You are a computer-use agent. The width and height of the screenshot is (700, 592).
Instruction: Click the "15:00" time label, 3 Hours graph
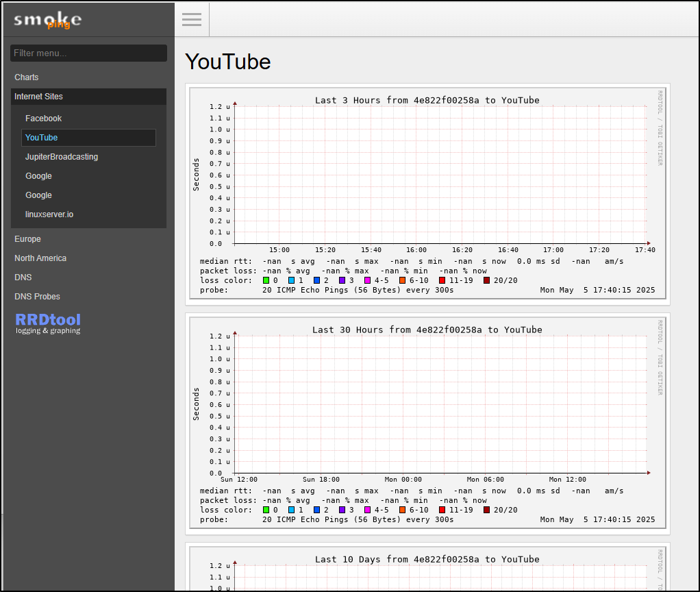[279, 250]
